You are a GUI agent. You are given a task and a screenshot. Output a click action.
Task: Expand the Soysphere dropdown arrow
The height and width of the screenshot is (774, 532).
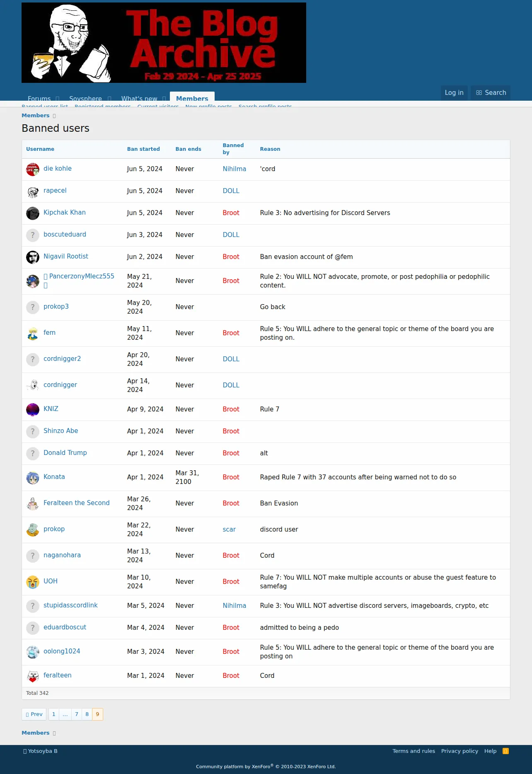click(x=109, y=99)
